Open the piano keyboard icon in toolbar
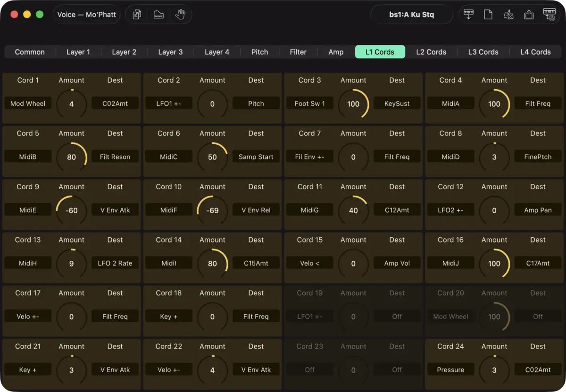This screenshot has height=392, width=566. tap(158, 15)
